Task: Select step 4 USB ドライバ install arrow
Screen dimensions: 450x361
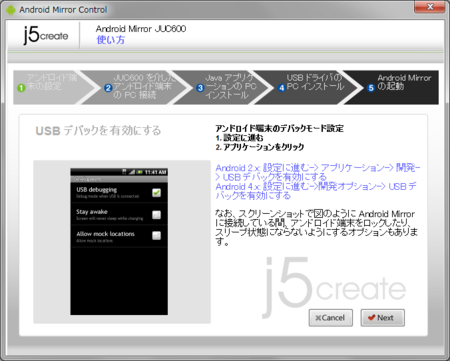Action: [308, 87]
